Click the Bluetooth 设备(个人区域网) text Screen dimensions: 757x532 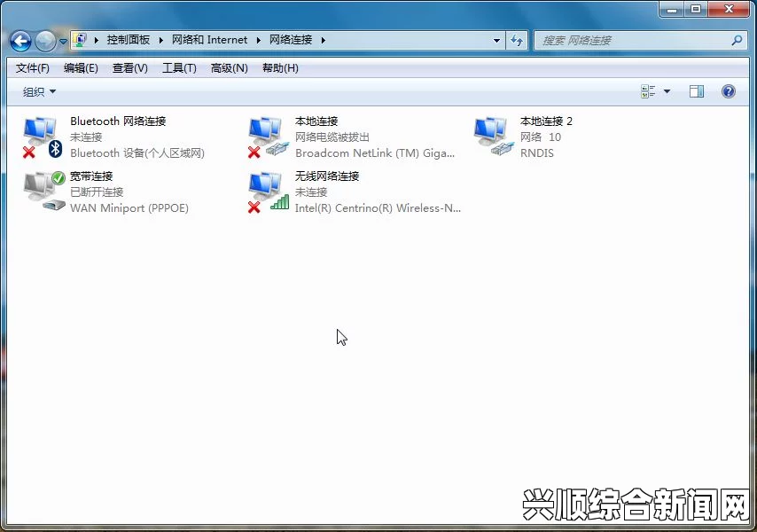tap(137, 153)
